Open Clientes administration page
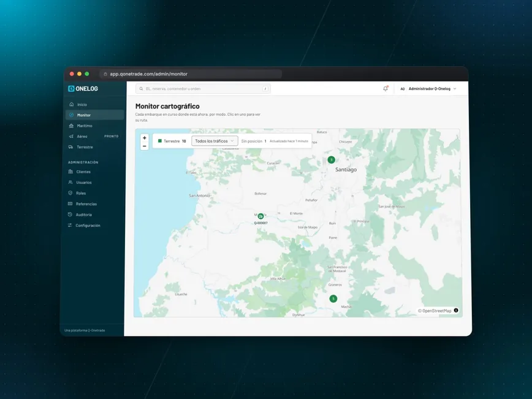Viewport: 532px width, 399px height. pos(94,172)
